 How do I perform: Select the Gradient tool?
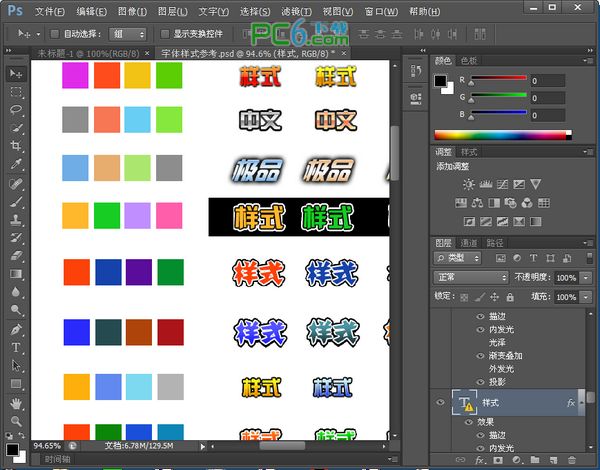pyautogui.click(x=16, y=274)
